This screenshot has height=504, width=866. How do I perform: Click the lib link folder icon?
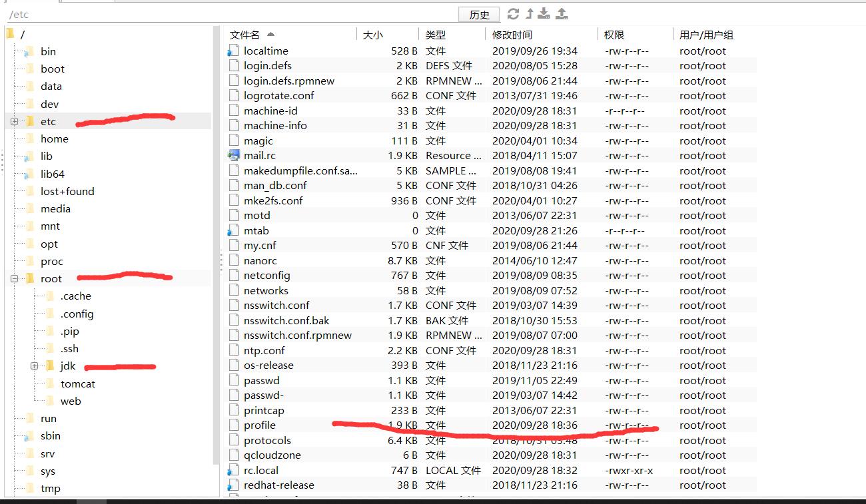pyautogui.click(x=29, y=156)
